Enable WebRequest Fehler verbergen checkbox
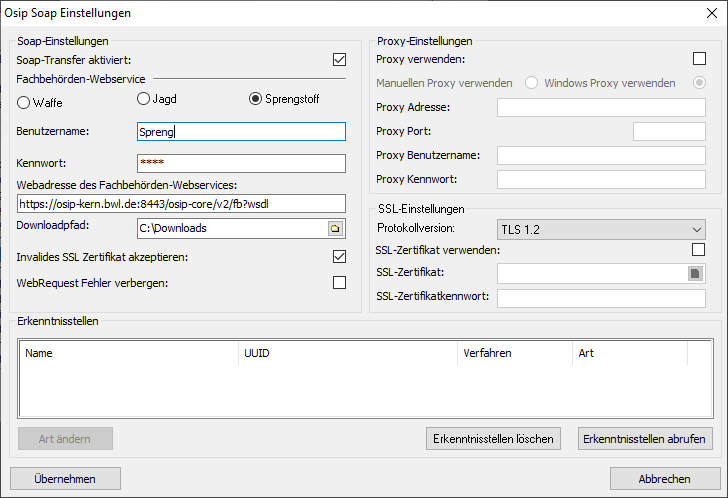Screen dimensions: 728x498 coord(339,283)
